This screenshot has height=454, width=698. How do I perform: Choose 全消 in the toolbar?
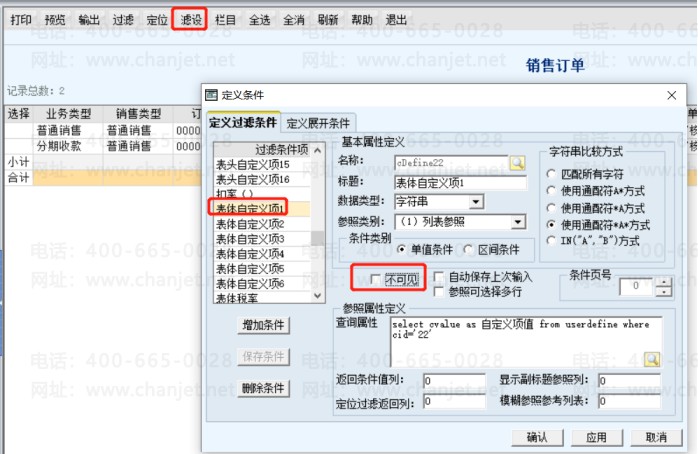pos(294,20)
